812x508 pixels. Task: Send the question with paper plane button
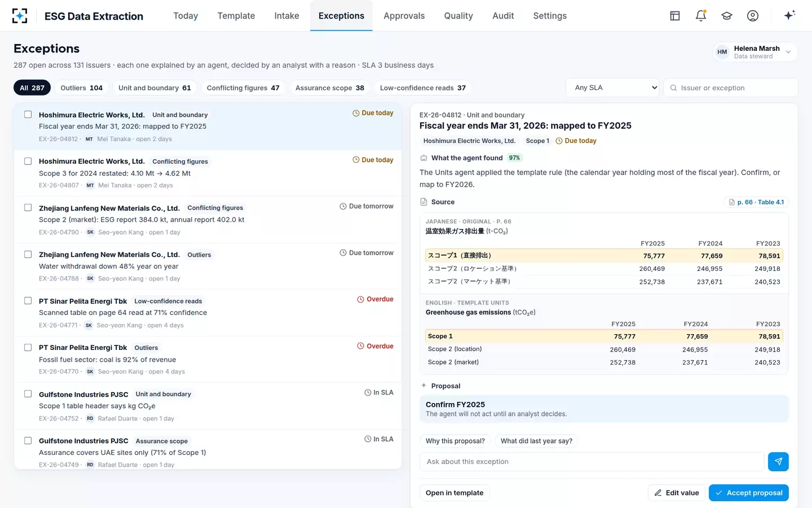click(778, 462)
